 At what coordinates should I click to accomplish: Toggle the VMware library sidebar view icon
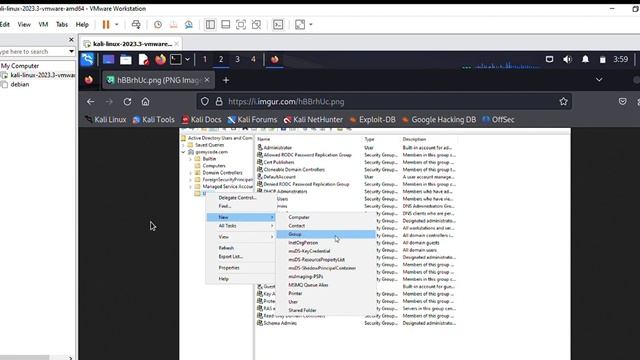click(210, 25)
